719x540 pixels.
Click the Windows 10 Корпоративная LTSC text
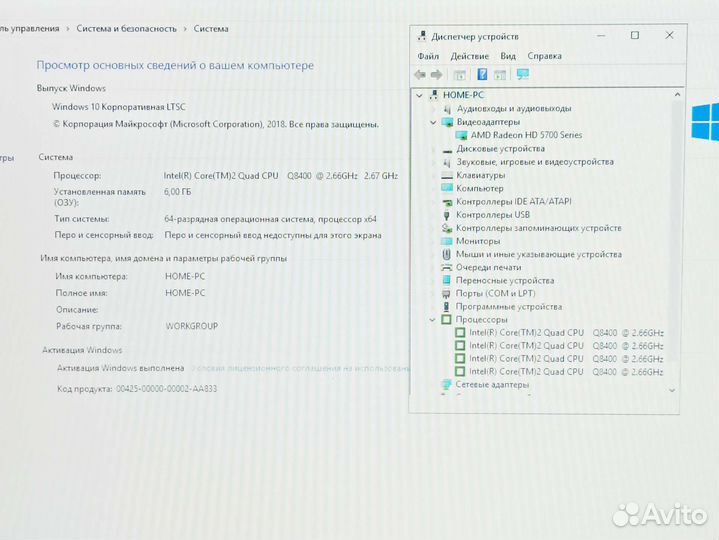pos(119,107)
